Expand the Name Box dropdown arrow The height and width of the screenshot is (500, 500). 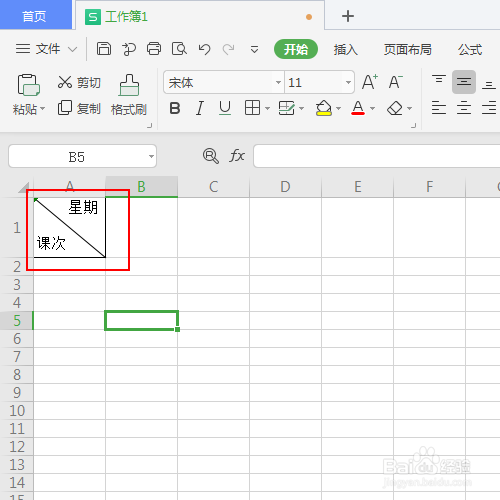(151, 156)
